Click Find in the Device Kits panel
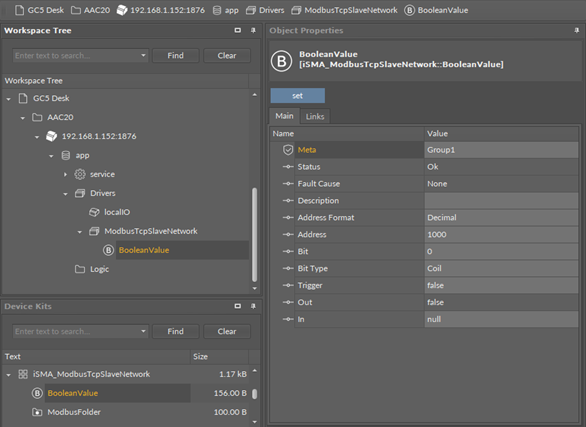This screenshot has height=427, width=586. [x=175, y=331]
